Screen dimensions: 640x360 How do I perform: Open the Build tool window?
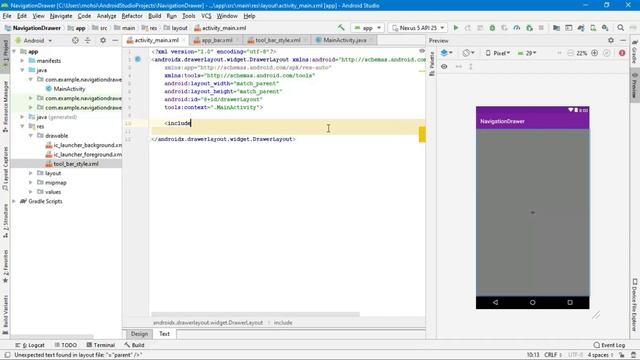(134, 345)
